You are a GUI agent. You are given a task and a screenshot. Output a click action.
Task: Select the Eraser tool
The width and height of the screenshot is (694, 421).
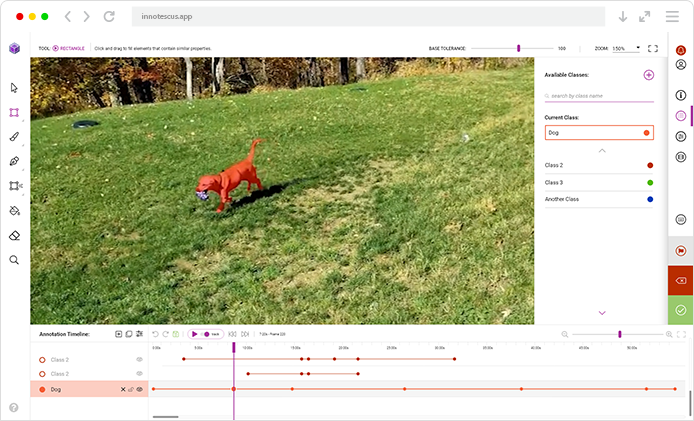[x=14, y=235]
